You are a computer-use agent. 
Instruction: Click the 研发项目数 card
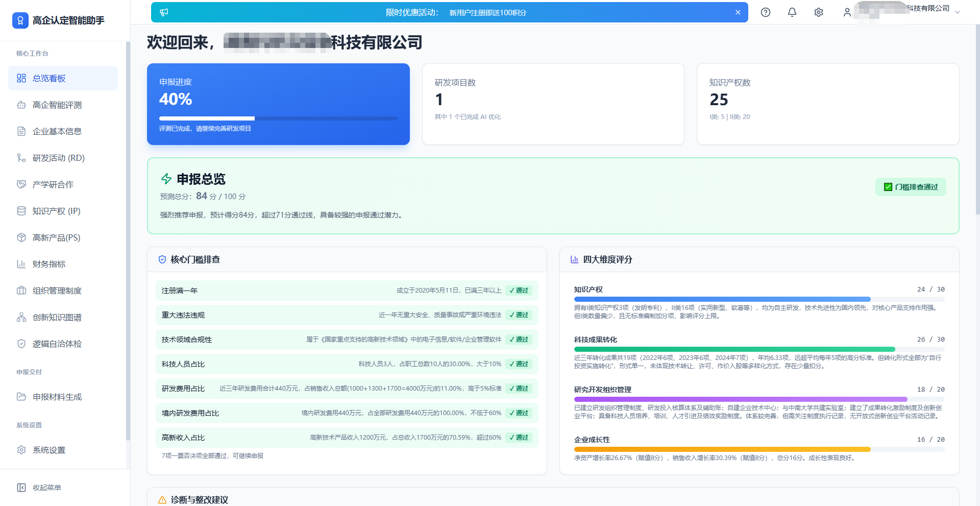tap(553, 104)
